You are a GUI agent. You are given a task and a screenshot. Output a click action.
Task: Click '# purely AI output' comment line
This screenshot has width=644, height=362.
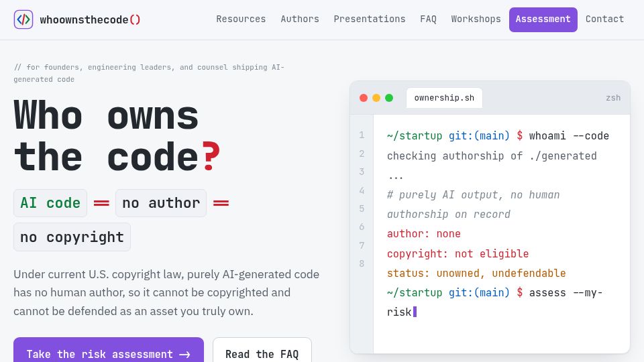(473, 204)
